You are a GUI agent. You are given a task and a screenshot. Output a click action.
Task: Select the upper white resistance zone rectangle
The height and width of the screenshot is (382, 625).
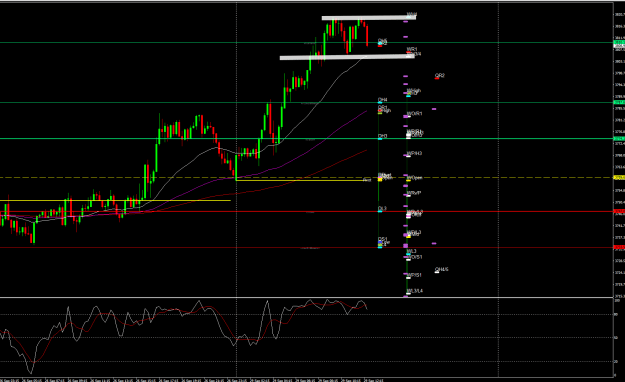[x=369, y=18]
